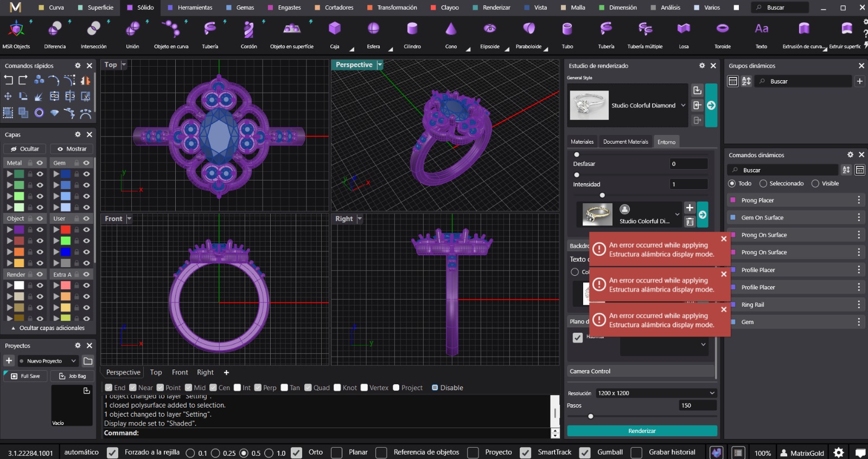Adjust the Intensidad slider handle

pyautogui.click(x=602, y=195)
